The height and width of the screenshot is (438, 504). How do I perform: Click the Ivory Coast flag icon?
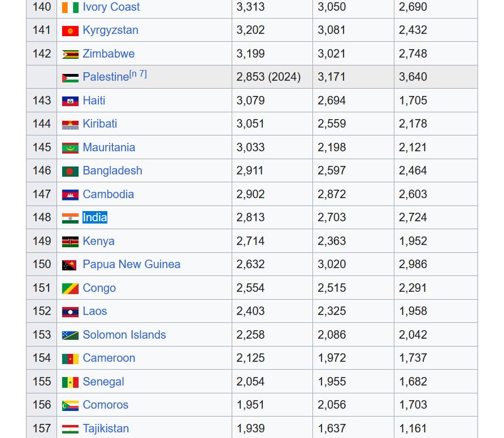click(70, 7)
